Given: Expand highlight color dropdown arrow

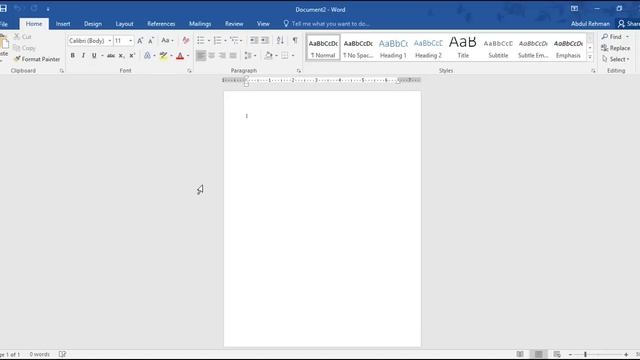Looking at the screenshot, I should (171, 56).
